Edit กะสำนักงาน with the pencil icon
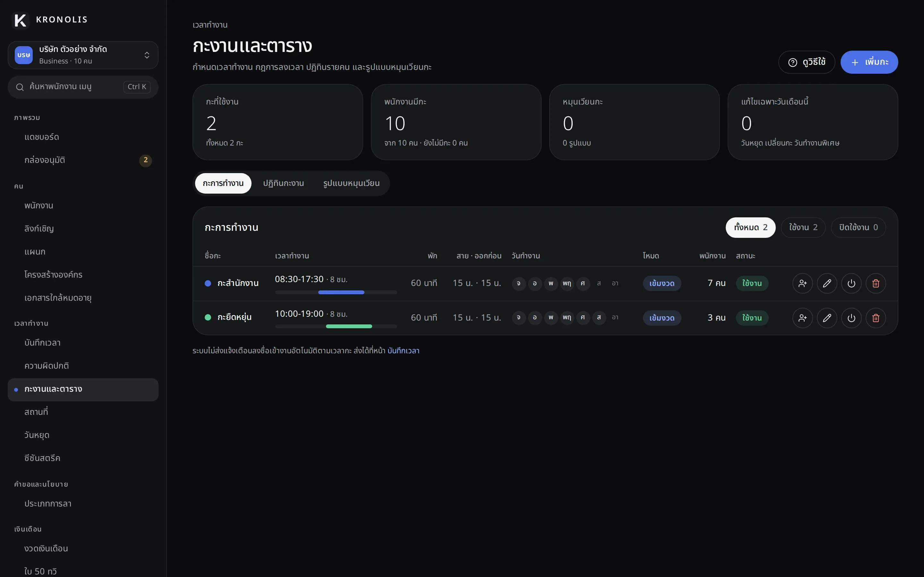The image size is (924, 577). tap(827, 283)
